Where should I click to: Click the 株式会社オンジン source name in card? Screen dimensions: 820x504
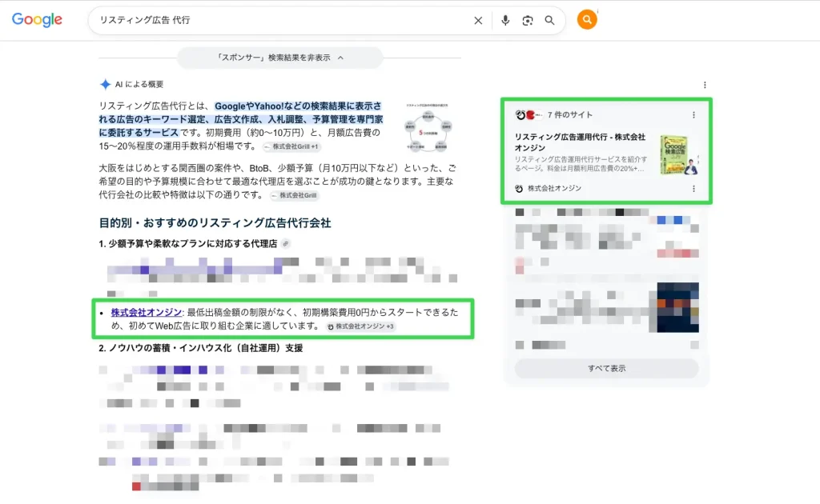[x=554, y=189]
